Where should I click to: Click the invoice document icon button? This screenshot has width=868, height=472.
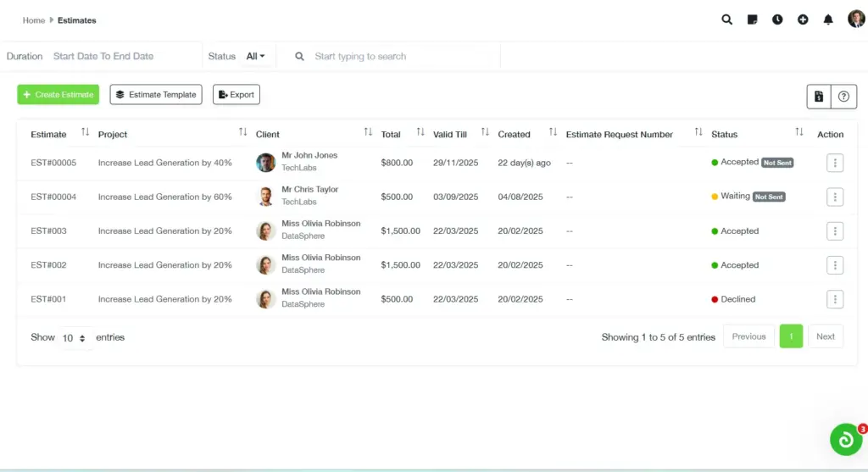819,97
